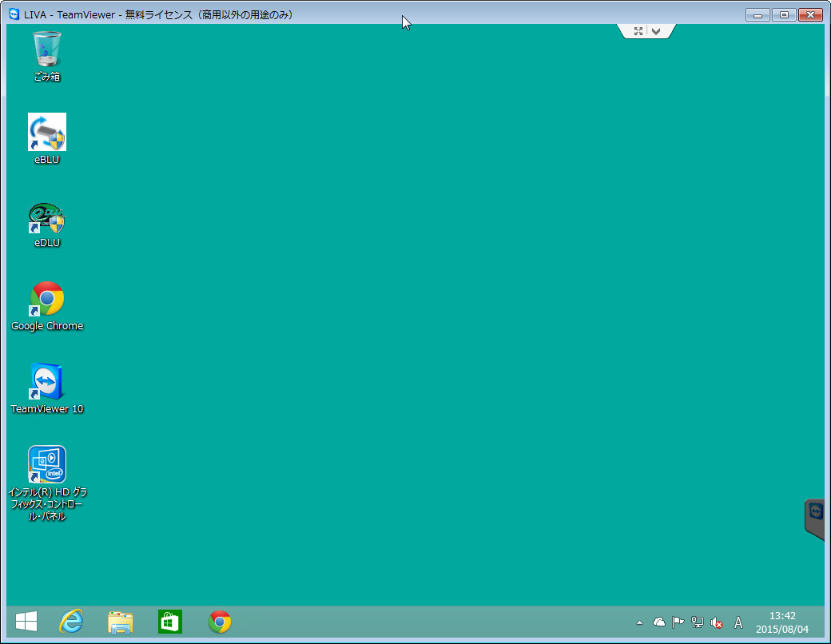This screenshot has width=831, height=644.
Task: Open the TeamViewer side panel tab
Action: pos(815,519)
